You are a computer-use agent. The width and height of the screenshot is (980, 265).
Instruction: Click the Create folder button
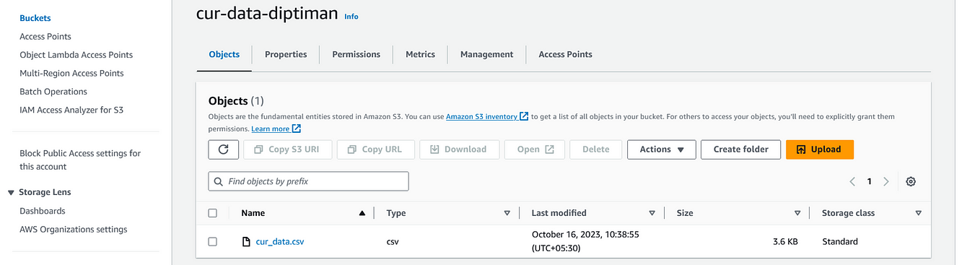740,149
